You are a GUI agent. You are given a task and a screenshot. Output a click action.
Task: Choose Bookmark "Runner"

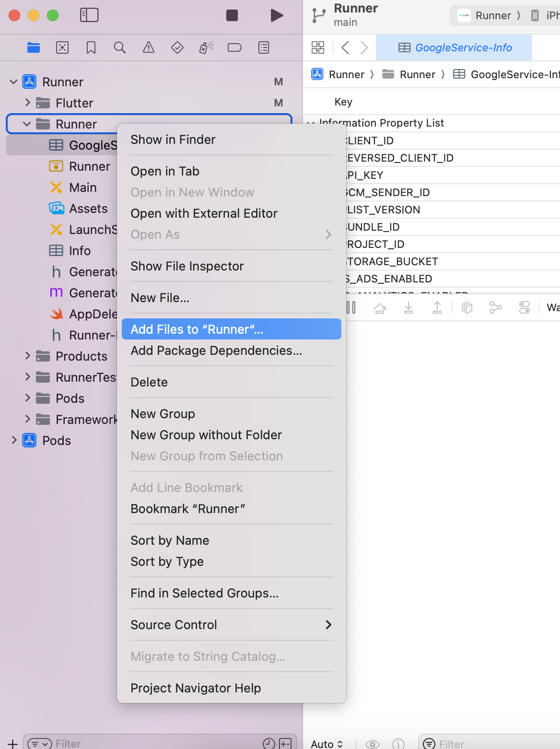click(232, 509)
